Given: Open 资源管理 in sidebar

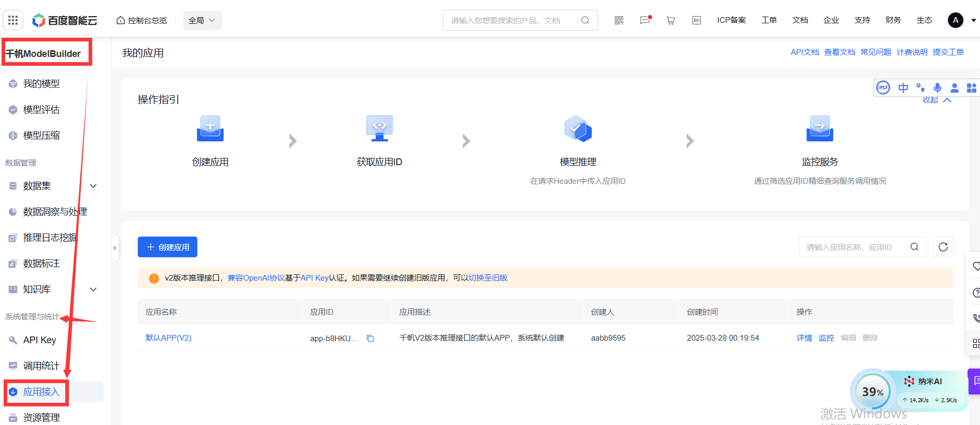Looking at the screenshot, I should click(41, 417).
